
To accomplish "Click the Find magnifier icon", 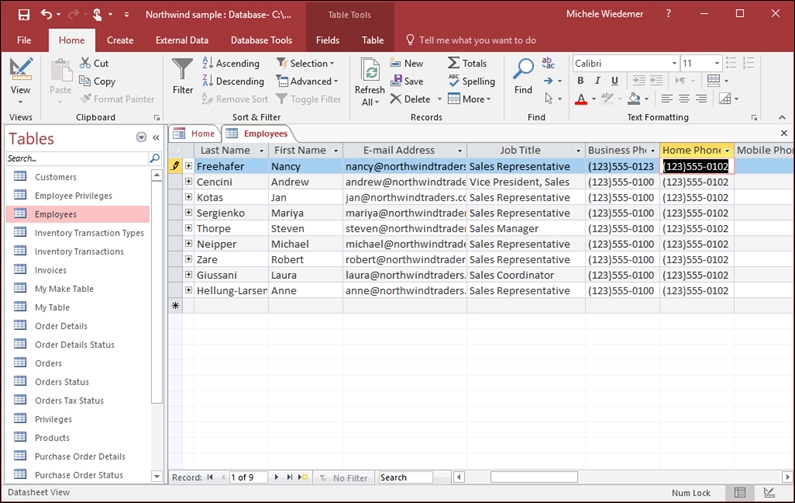I will [x=523, y=68].
